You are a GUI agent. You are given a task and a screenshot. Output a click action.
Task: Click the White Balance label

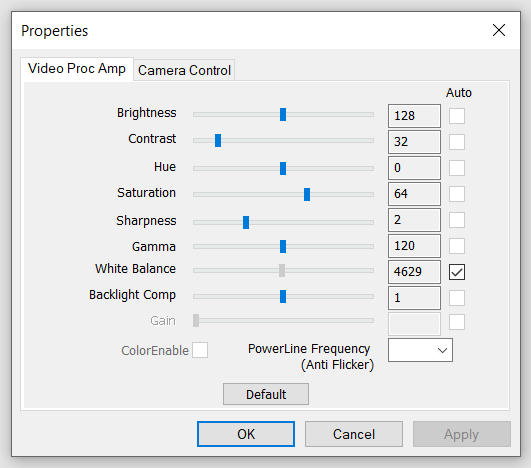coord(135,269)
